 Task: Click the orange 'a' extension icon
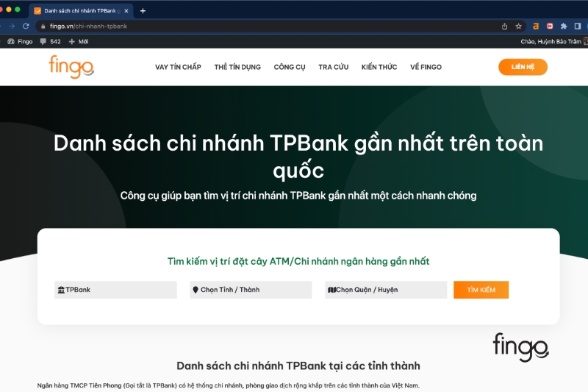tap(536, 26)
